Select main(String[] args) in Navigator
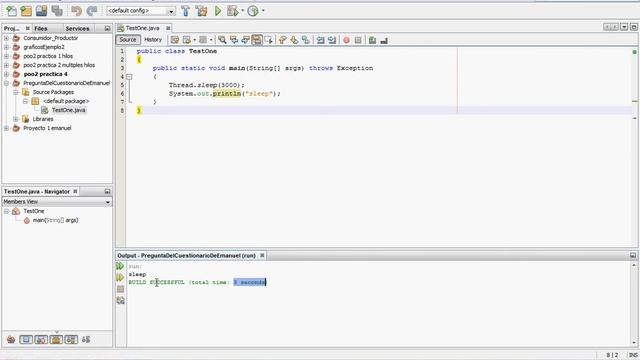Screen dimensions: 640x360 [x=56, y=220]
